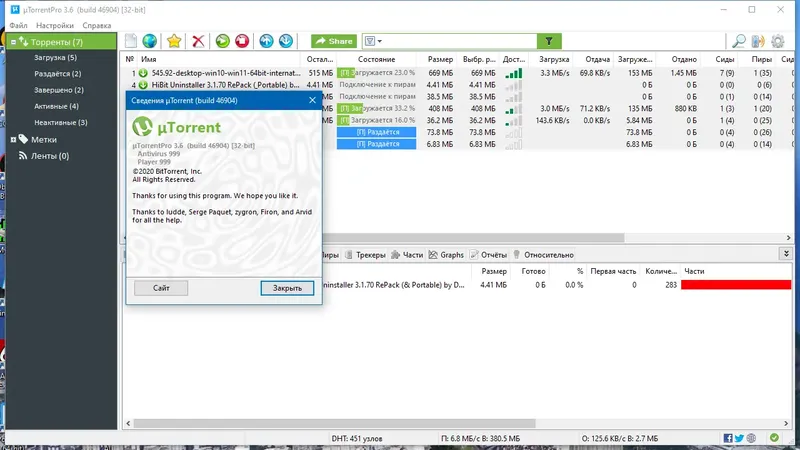
Task: Click the Загружается 23.0 % progress bar
Action: coord(377,73)
